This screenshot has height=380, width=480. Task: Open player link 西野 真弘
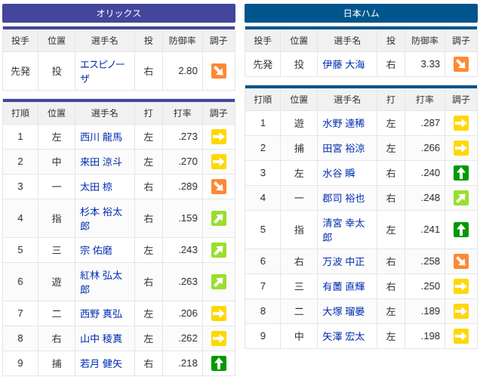101,314
